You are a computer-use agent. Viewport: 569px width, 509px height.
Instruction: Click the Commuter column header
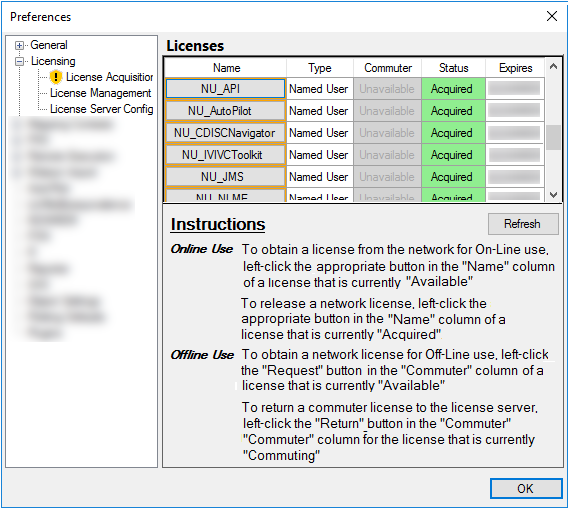point(388,68)
